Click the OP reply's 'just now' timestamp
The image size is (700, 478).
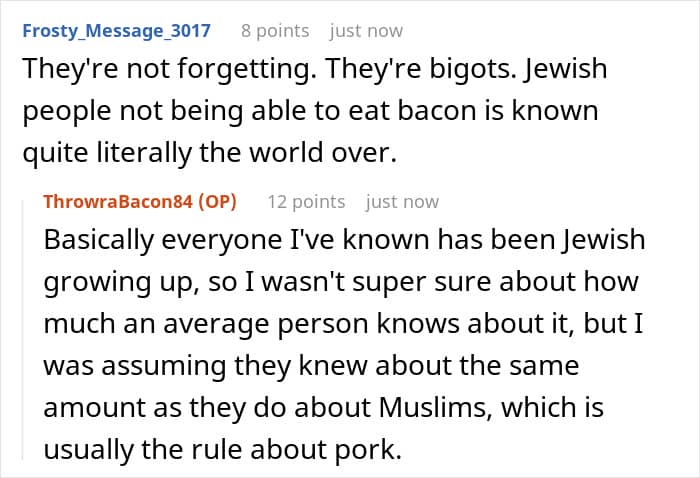402,202
